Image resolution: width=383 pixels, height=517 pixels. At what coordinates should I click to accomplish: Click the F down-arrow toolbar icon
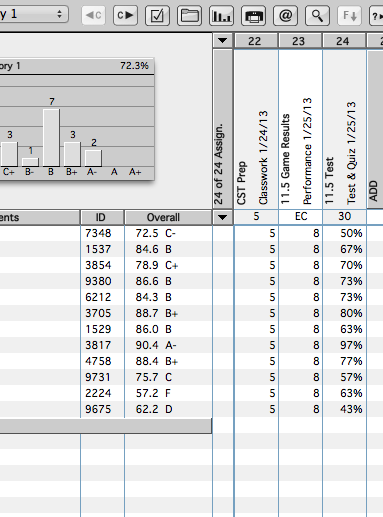(x=349, y=15)
